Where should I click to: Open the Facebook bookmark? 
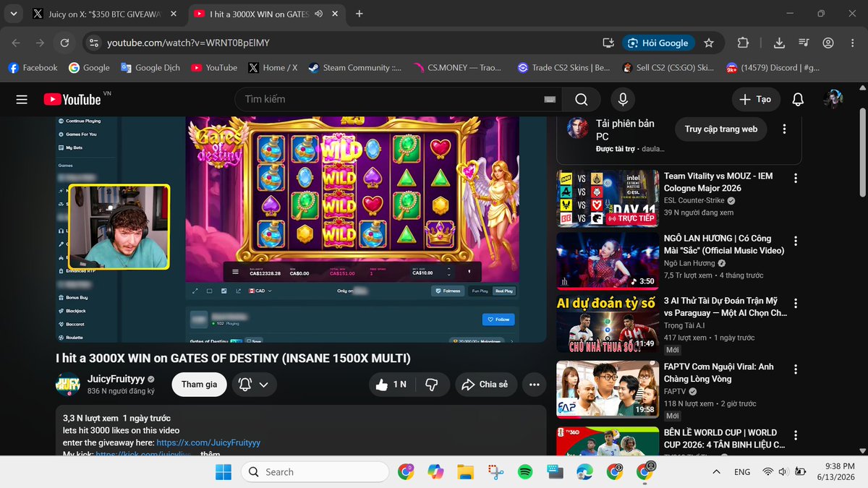tap(33, 67)
